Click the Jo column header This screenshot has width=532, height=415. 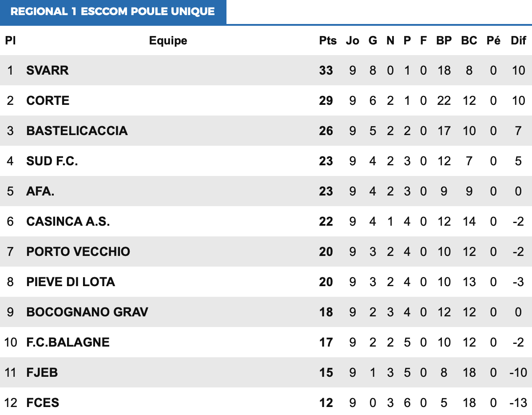coord(352,41)
